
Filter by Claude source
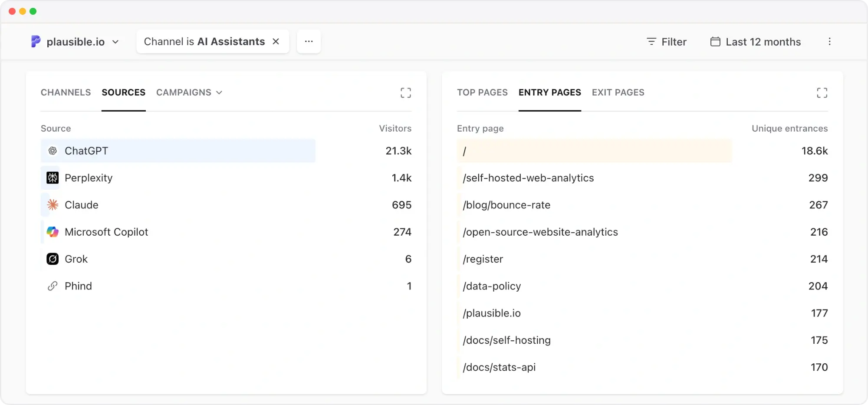[82, 205]
